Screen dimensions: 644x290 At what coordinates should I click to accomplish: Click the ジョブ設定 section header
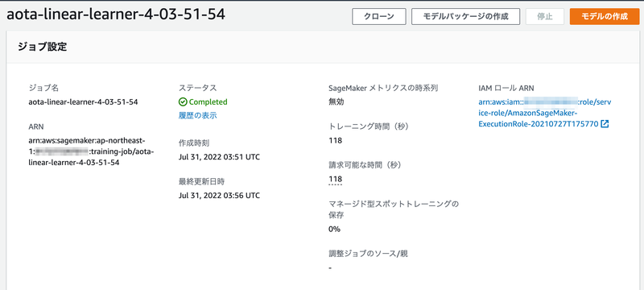tap(42, 47)
